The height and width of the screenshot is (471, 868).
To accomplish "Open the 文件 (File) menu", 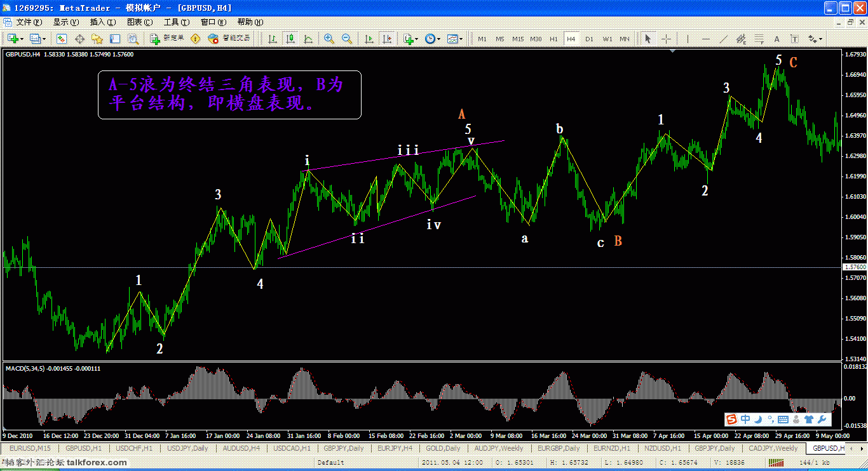I will 29,22.
